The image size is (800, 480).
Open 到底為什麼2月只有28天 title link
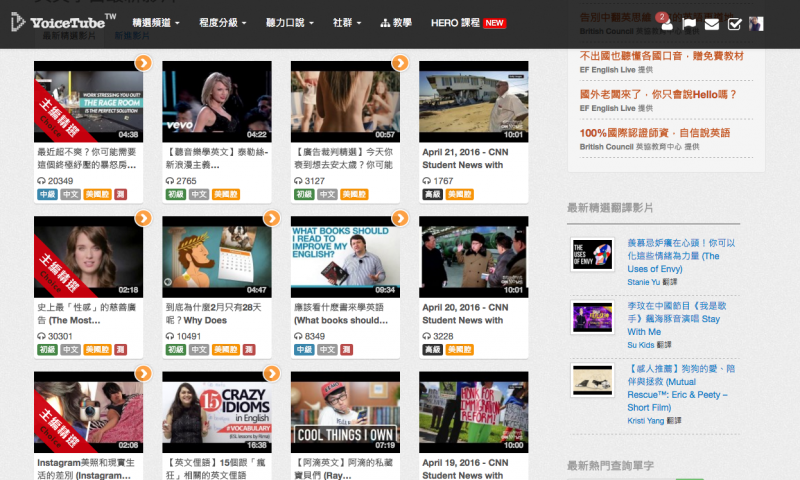pos(213,314)
